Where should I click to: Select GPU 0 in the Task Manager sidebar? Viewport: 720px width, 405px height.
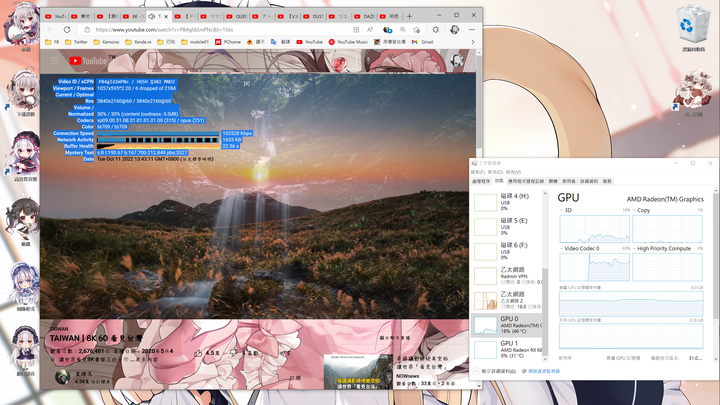coord(507,325)
